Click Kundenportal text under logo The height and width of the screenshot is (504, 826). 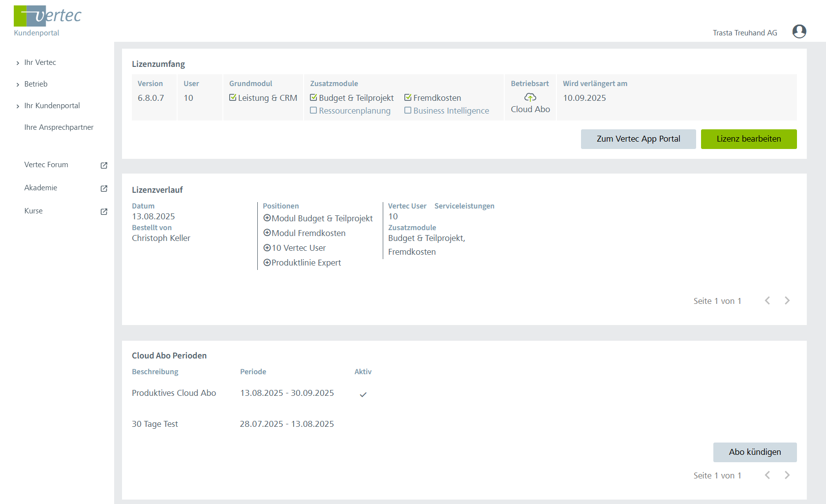tap(36, 33)
